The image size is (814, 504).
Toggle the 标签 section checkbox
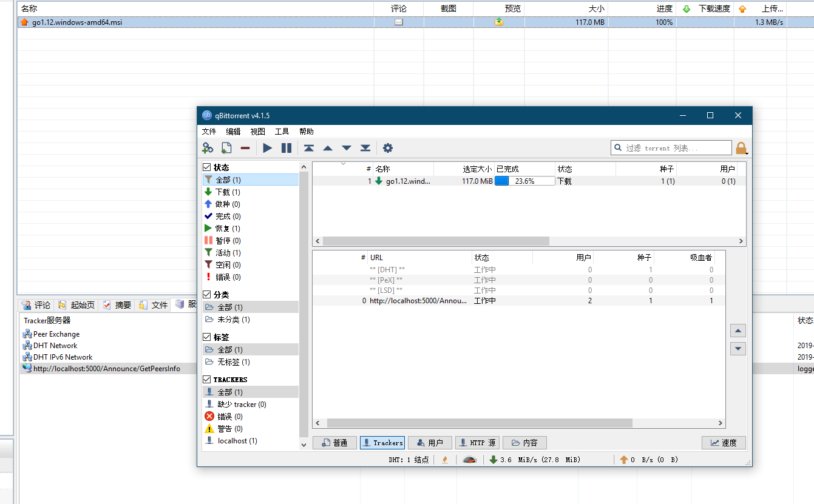pos(207,337)
